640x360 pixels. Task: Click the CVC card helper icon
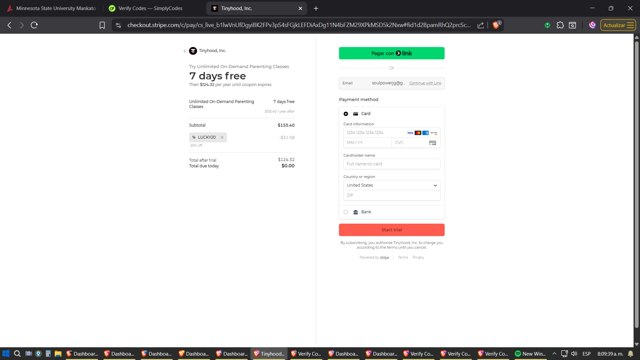(433, 143)
